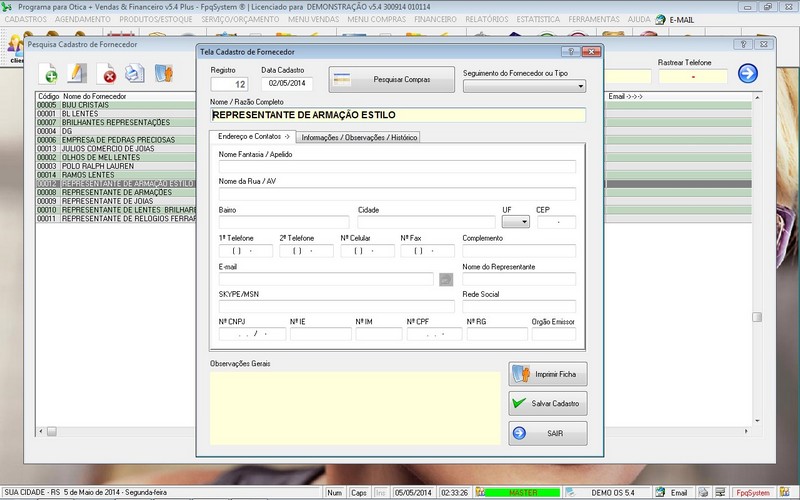The width and height of the screenshot is (800, 500).
Task: Click the edit supplier pencil icon
Action: [x=77, y=73]
